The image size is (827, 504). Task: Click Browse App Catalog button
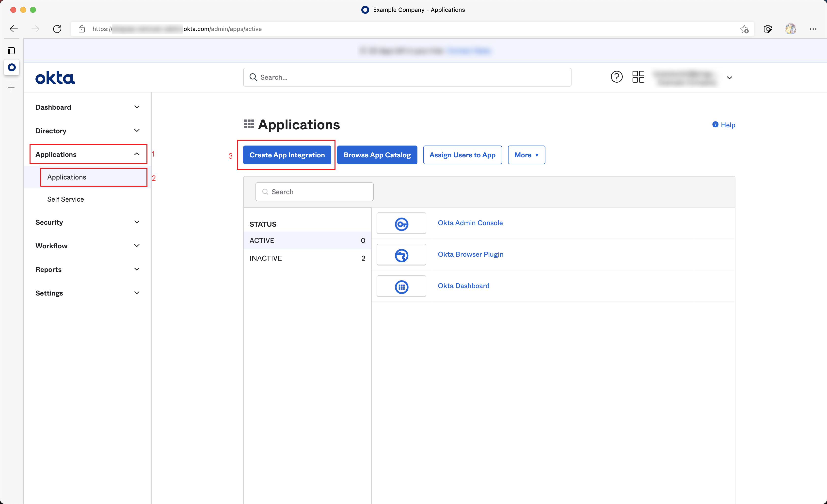click(x=377, y=155)
